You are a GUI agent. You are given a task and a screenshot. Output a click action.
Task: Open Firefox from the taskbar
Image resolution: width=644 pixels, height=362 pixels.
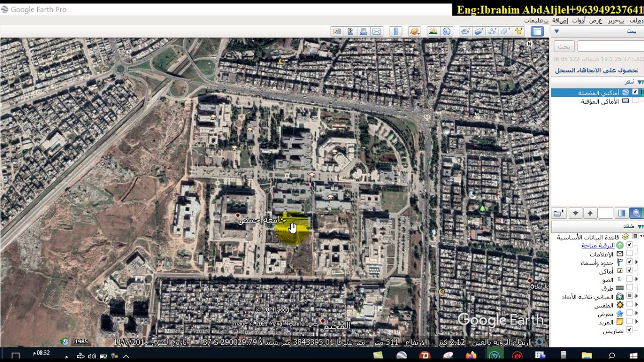click(471, 356)
